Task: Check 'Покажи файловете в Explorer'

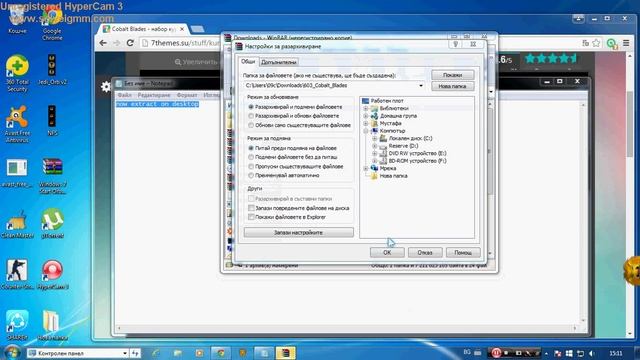Action: tap(251, 217)
